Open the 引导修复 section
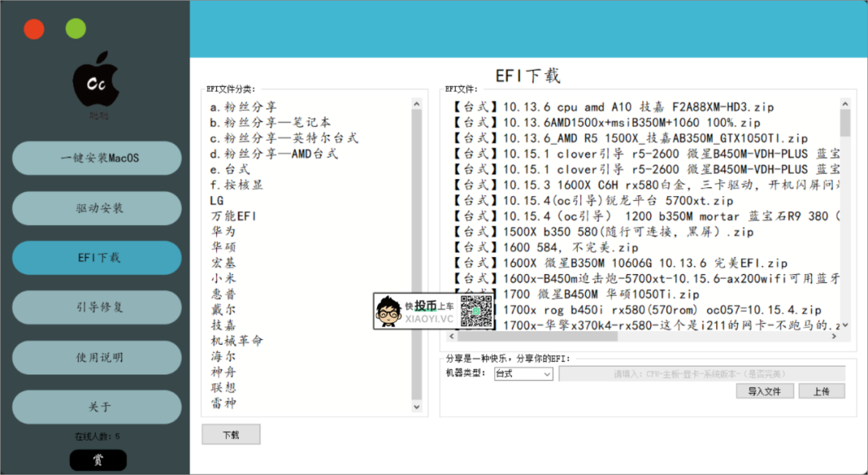 97,308
